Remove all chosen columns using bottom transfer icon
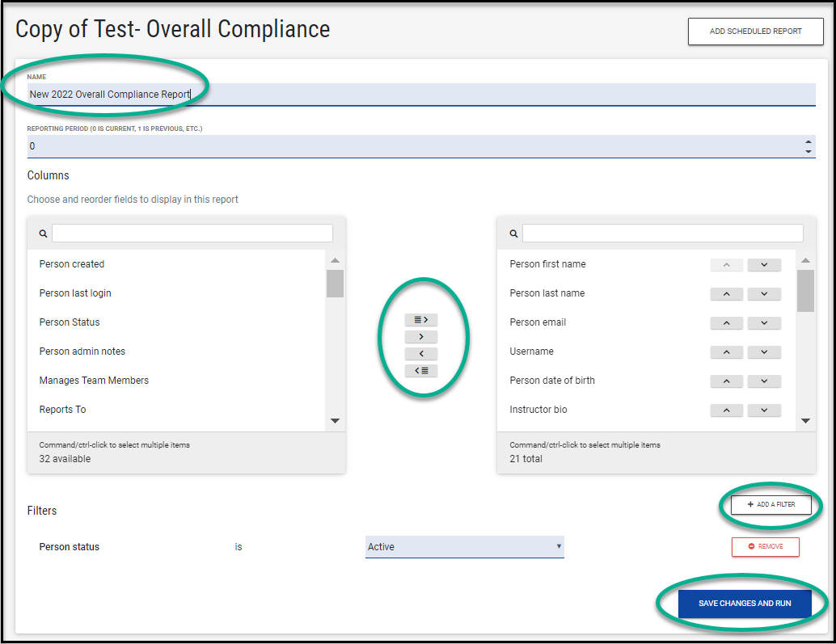The width and height of the screenshot is (836, 644). pyautogui.click(x=421, y=370)
